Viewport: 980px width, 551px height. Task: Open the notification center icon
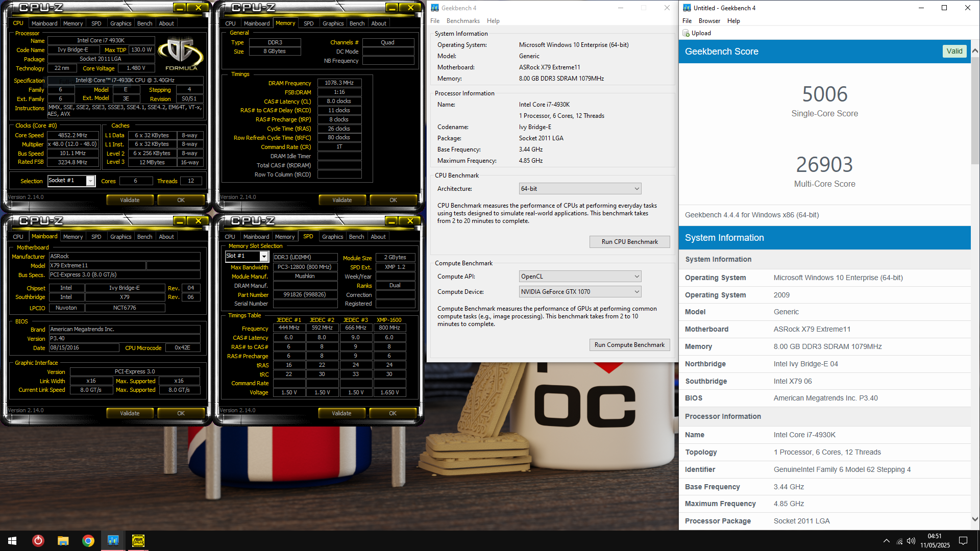[963, 541]
